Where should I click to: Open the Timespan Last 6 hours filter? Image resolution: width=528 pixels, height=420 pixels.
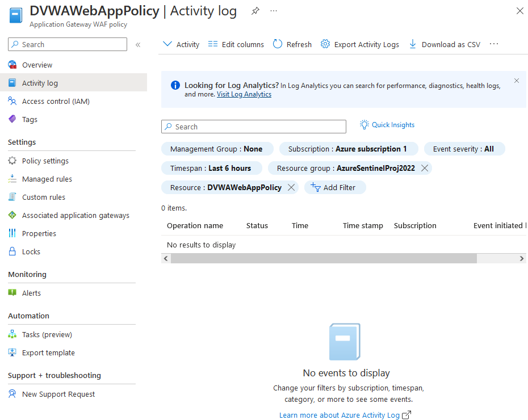(211, 168)
